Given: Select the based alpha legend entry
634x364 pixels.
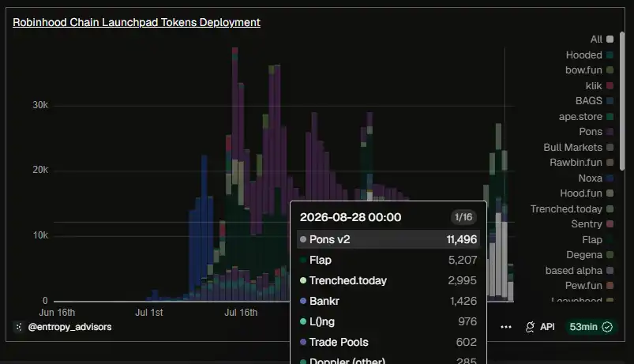Looking at the screenshot, I should (579, 271).
